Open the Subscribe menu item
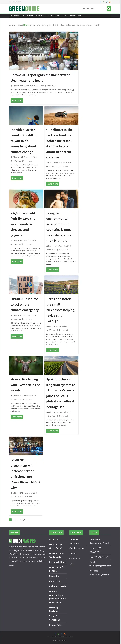Screen dimensions: 121x644 pos(73,16)
